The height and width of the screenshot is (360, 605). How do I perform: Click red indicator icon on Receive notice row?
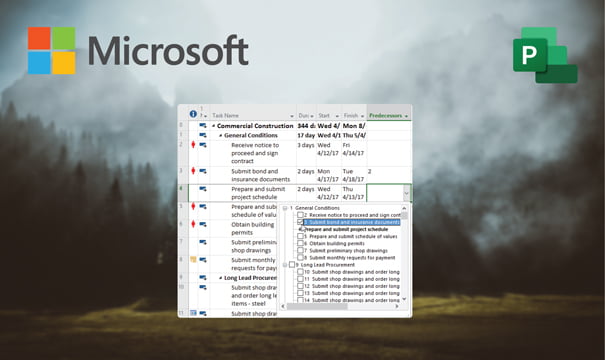(x=193, y=145)
